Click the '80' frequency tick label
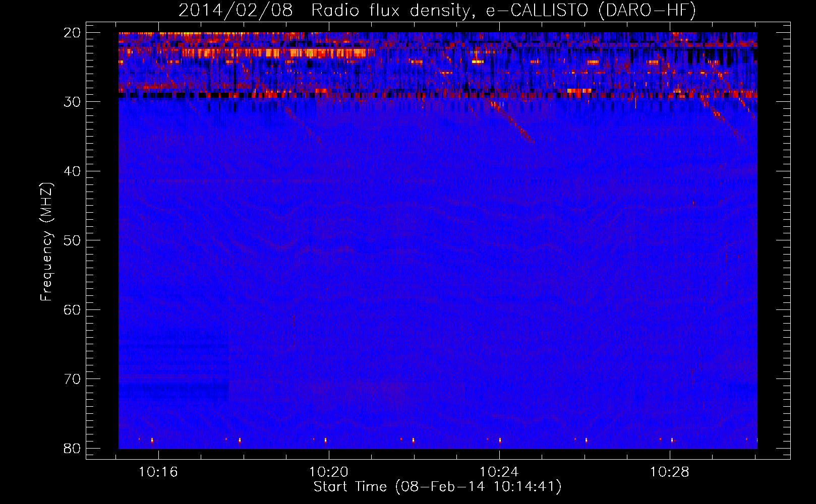 tap(72, 449)
